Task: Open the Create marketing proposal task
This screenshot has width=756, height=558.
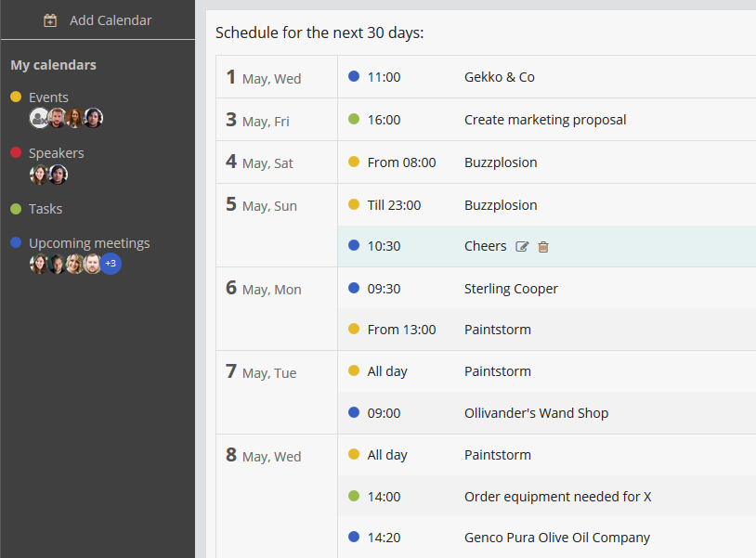Action: (545, 120)
